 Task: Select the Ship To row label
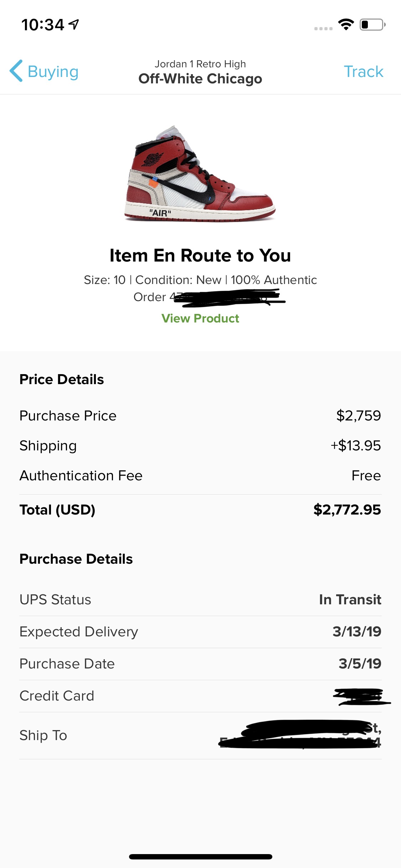pos(43,735)
